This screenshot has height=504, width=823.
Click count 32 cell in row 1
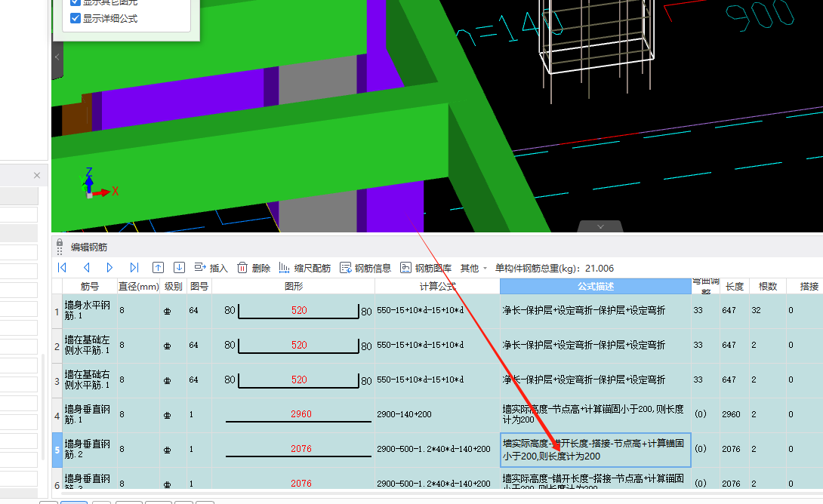(767, 311)
